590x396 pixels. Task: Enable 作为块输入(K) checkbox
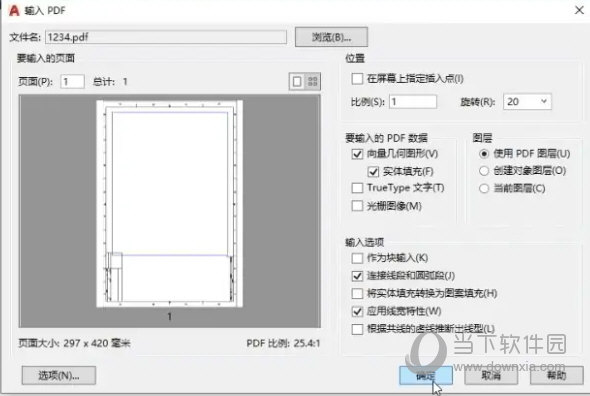click(x=357, y=258)
